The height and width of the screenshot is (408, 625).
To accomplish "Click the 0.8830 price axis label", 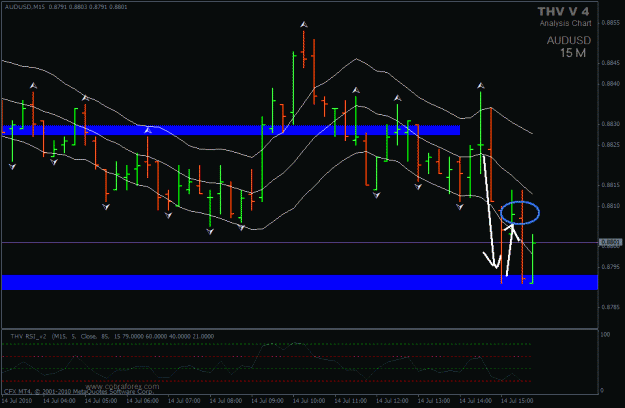I will pos(610,124).
